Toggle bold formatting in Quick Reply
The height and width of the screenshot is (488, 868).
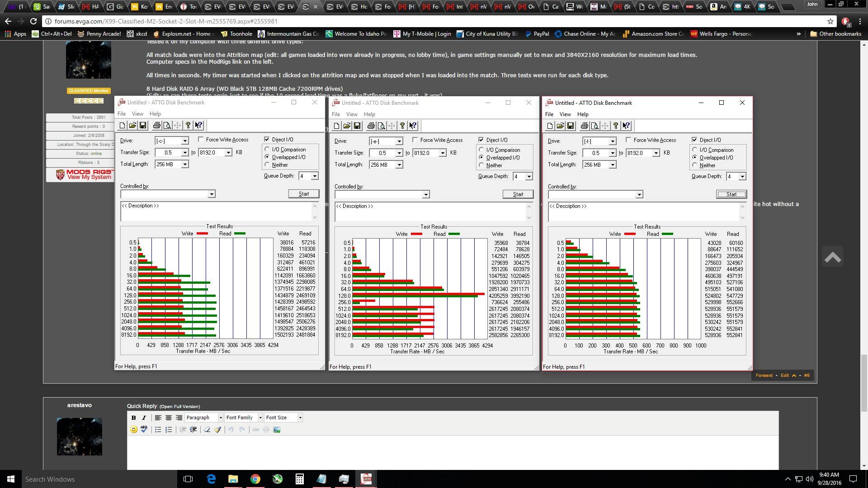[133, 418]
